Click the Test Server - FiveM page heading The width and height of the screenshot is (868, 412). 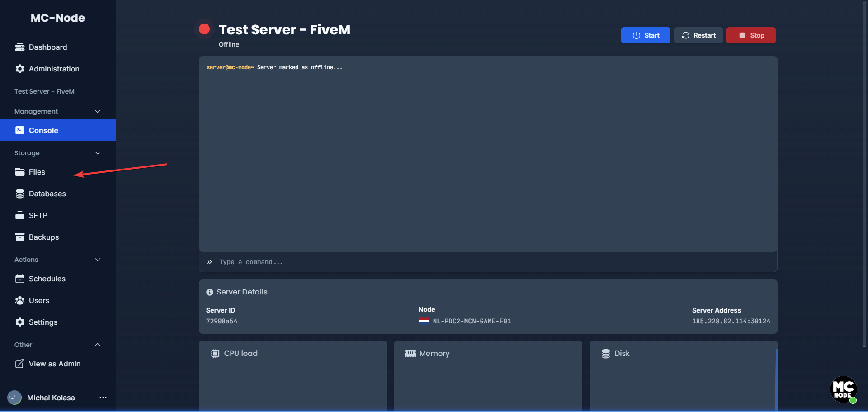tap(284, 29)
